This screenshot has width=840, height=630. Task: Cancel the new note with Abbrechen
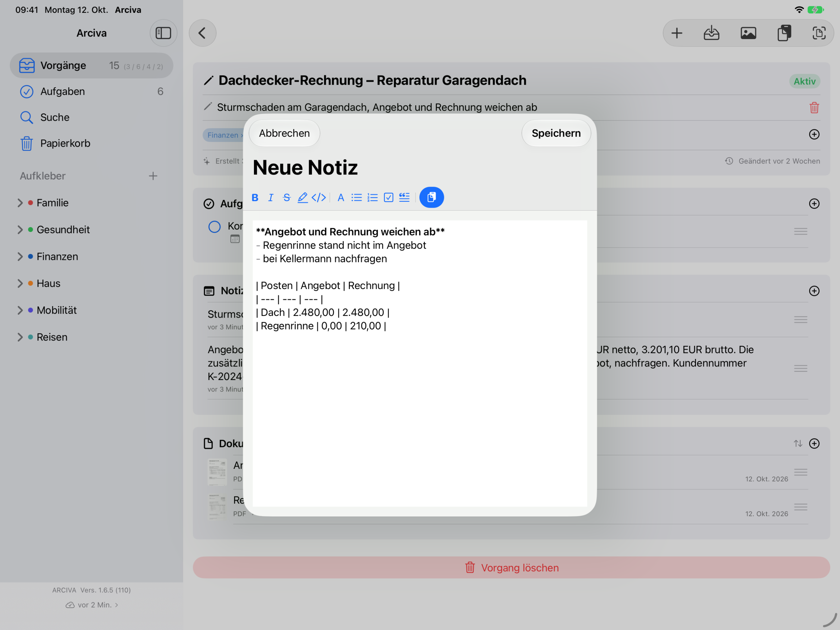(x=284, y=133)
